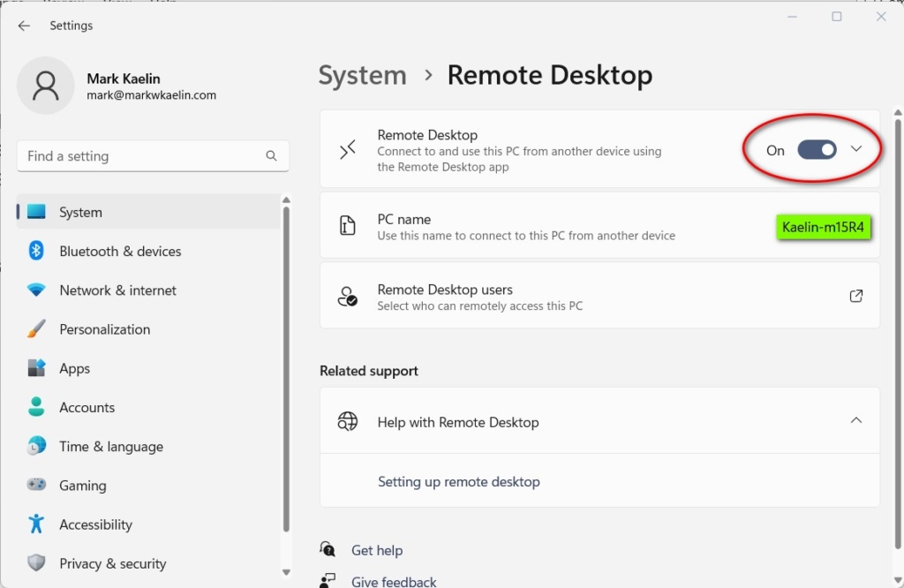Select the Gaming controller icon
The width and height of the screenshot is (904, 588).
coord(34,485)
